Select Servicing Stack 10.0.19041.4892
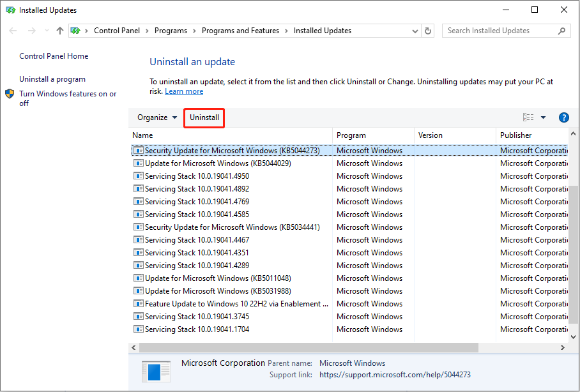Image resolution: width=580 pixels, height=392 pixels. [349, 189]
